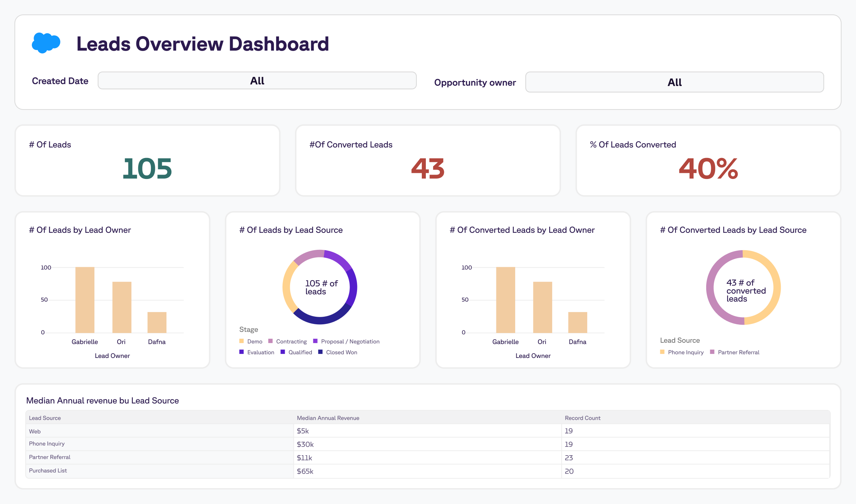Screen dimensions: 856x504
Task: Click the Closed Won legend swatch
Action: coord(320,352)
